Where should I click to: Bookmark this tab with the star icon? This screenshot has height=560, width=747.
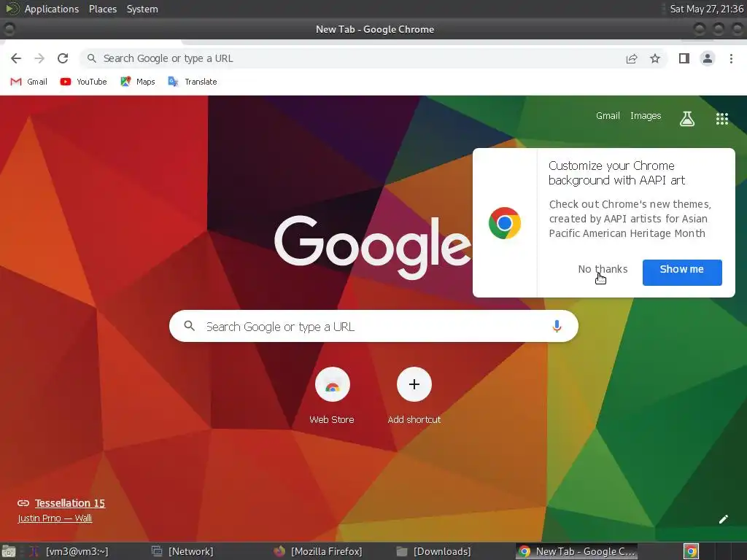coord(655,58)
